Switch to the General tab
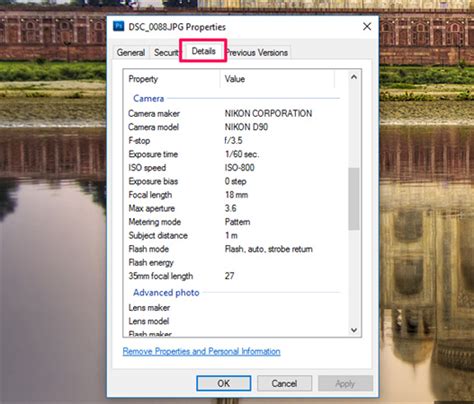This screenshot has height=404, width=474. [x=131, y=52]
